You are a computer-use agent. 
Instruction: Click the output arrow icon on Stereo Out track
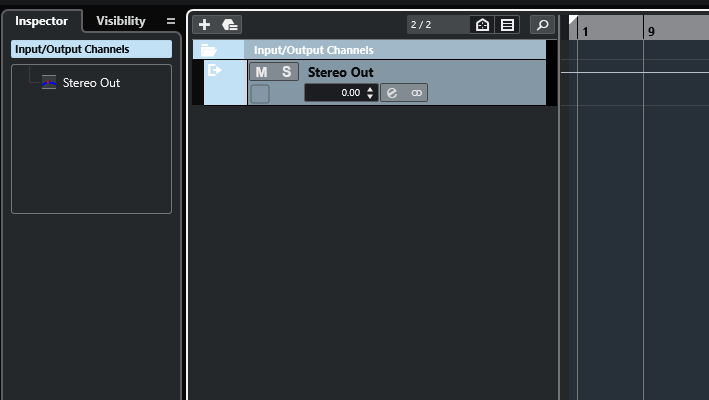[214, 70]
